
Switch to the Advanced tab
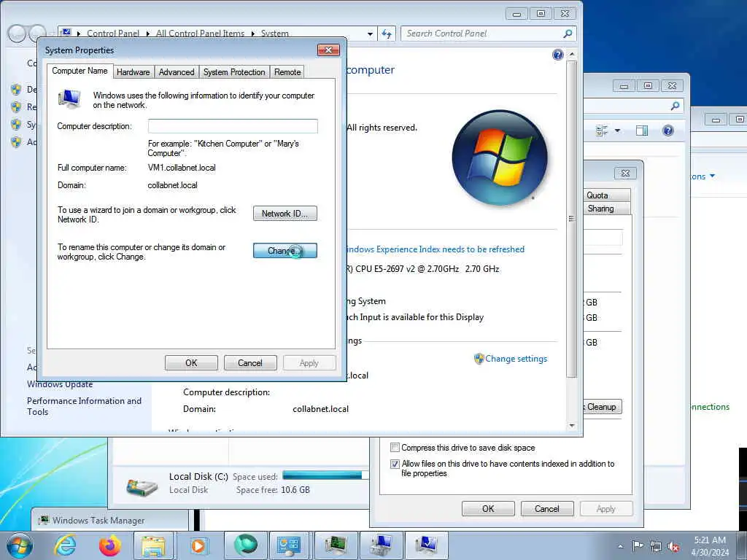[x=177, y=72]
